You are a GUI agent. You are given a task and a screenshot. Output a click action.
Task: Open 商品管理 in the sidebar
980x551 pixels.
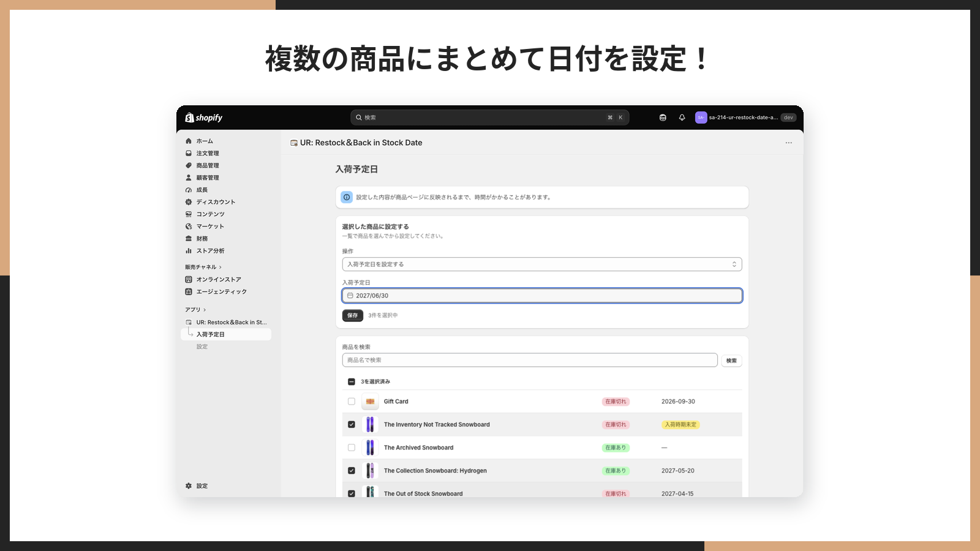208,165
